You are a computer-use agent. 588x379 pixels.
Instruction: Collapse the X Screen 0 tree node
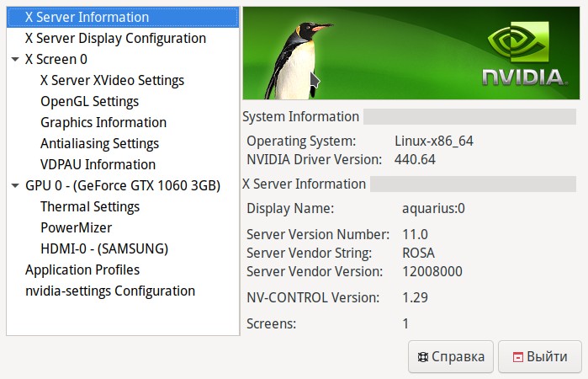coord(15,60)
